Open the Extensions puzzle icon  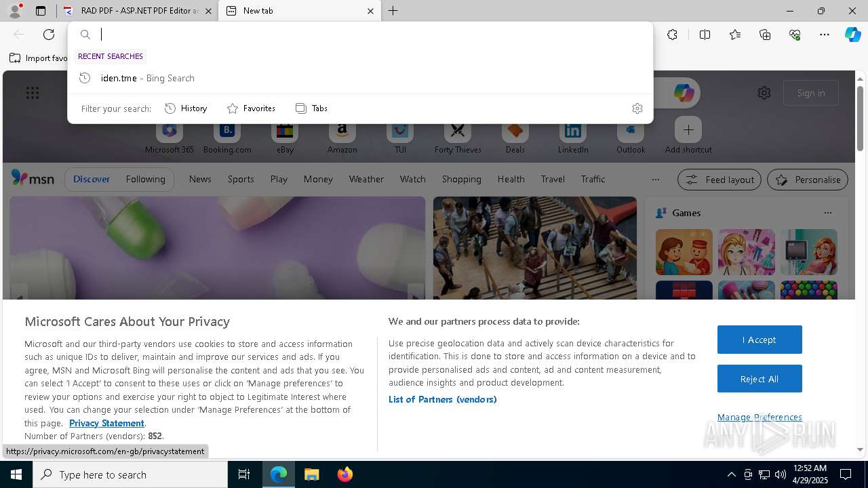672,35
